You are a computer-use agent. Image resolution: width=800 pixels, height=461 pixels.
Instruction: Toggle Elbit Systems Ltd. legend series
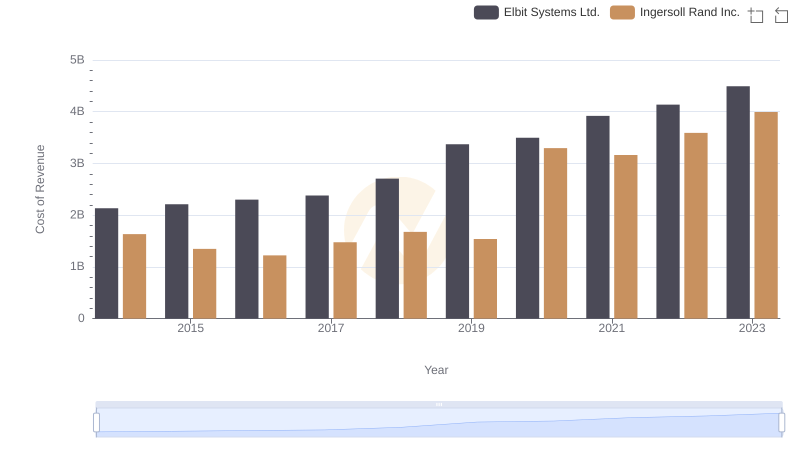pos(537,12)
